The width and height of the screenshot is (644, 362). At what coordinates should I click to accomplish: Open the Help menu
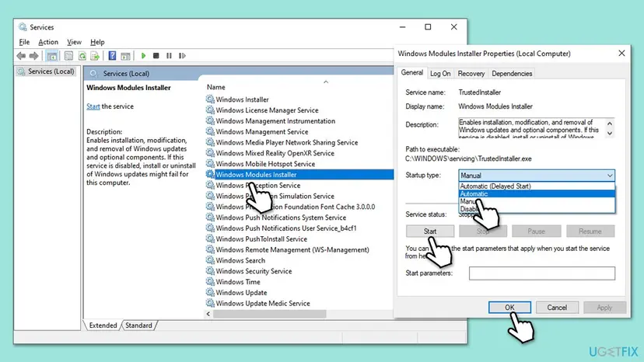click(x=97, y=42)
